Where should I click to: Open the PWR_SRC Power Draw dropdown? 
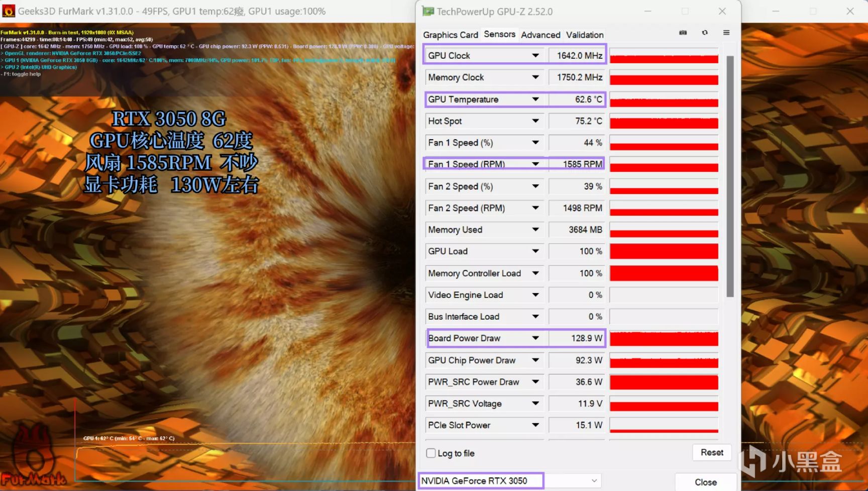coord(535,381)
